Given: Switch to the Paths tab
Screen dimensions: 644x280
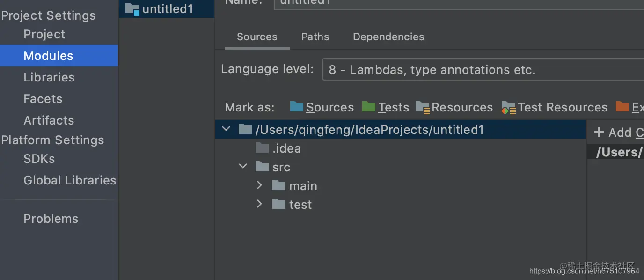Looking at the screenshot, I should pos(315,37).
